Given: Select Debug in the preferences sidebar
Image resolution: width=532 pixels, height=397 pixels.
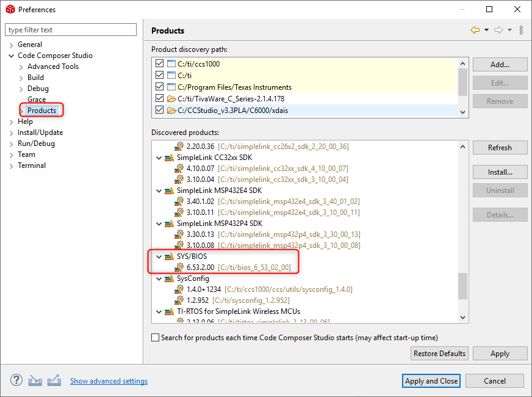Looking at the screenshot, I should click(x=37, y=88).
